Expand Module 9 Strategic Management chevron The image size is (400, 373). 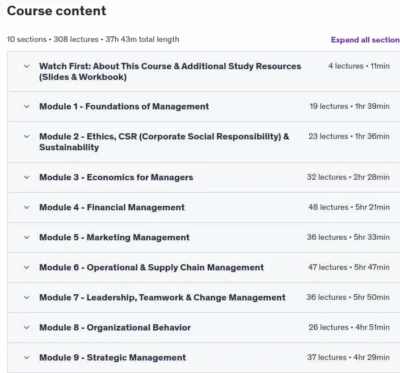tap(27, 357)
